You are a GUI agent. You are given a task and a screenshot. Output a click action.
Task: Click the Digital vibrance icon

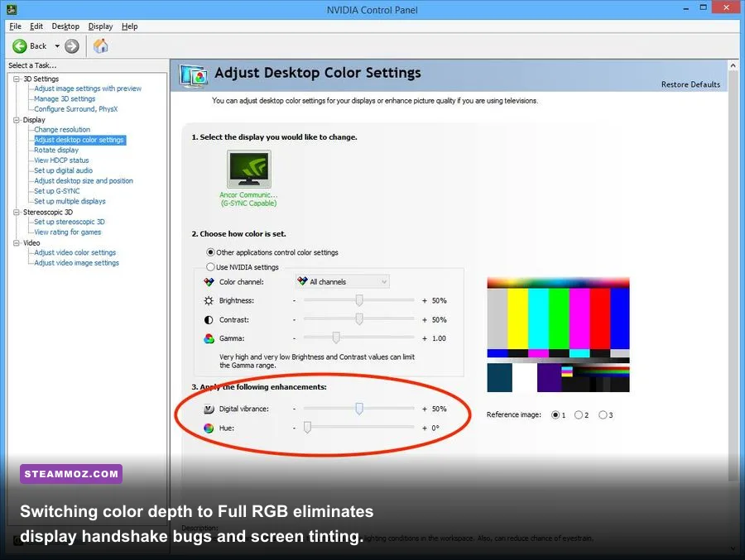209,409
